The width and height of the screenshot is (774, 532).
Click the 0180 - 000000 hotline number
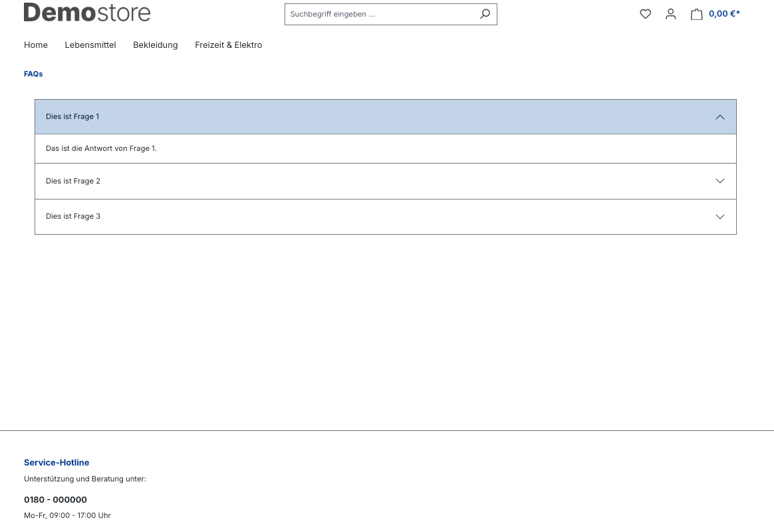(x=55, y=499)
